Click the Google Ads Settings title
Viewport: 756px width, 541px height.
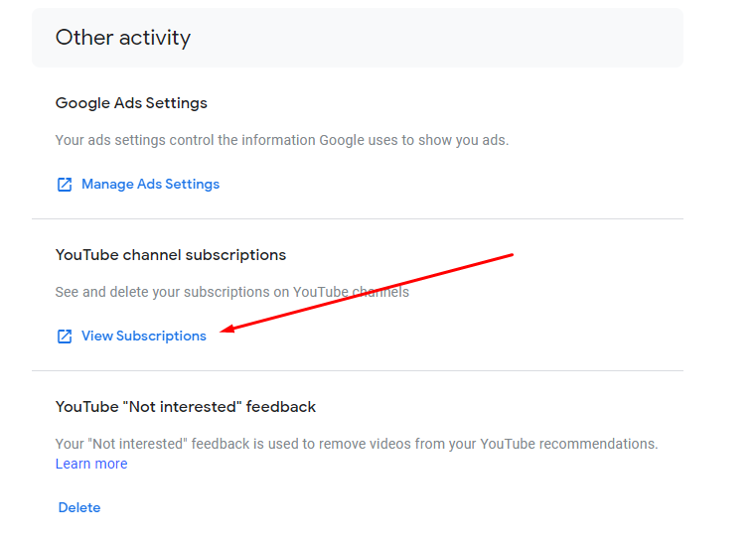[131, 103]
